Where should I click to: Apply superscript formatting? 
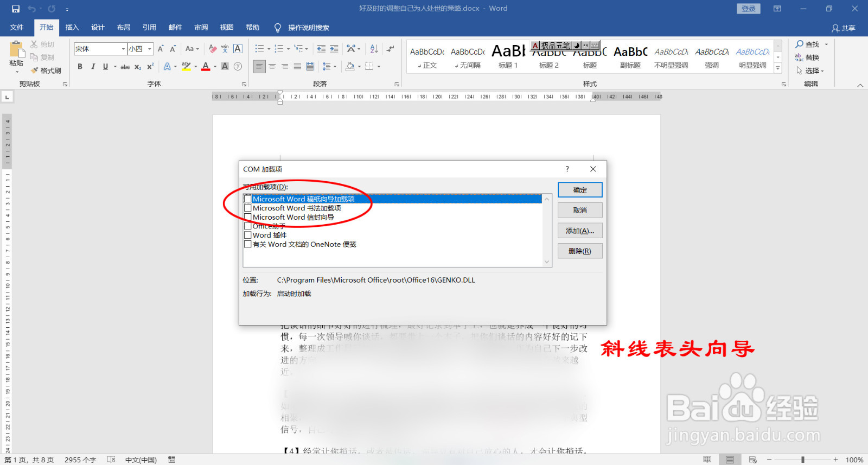150,66
